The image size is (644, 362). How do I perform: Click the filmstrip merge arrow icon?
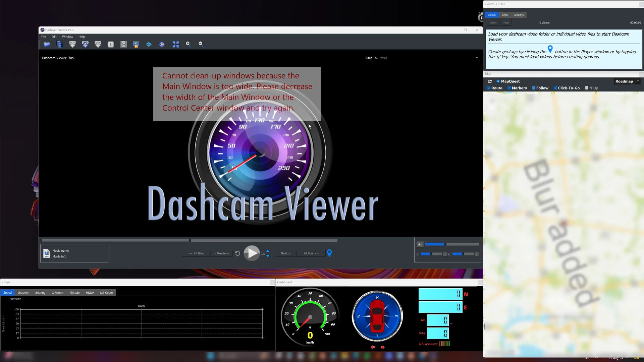tap(123, 44)
